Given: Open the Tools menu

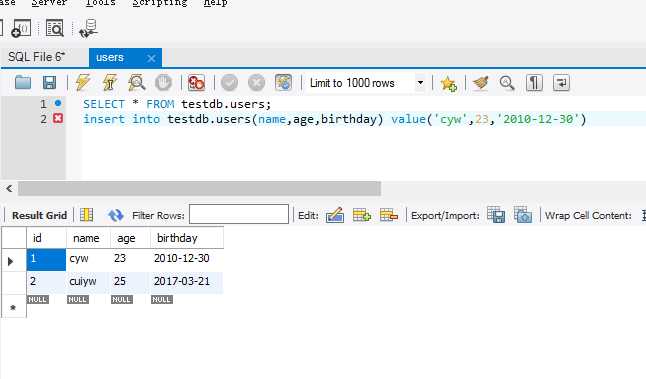Looking at the screenshot, I should 100,2.
